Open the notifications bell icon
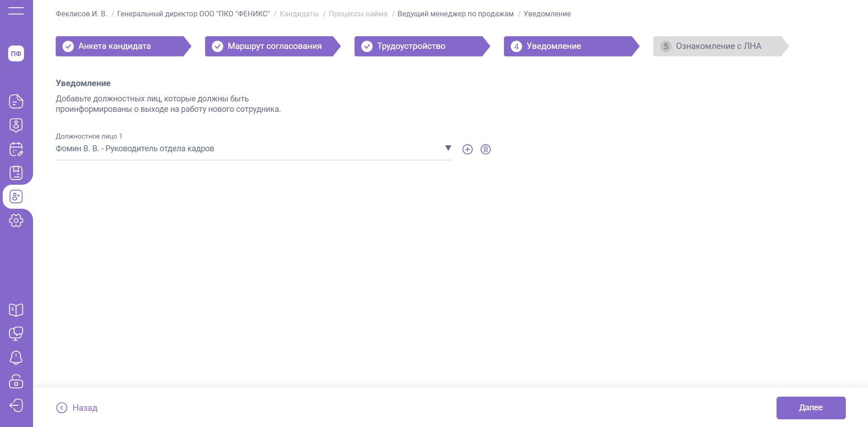 [x=16, y=358]
